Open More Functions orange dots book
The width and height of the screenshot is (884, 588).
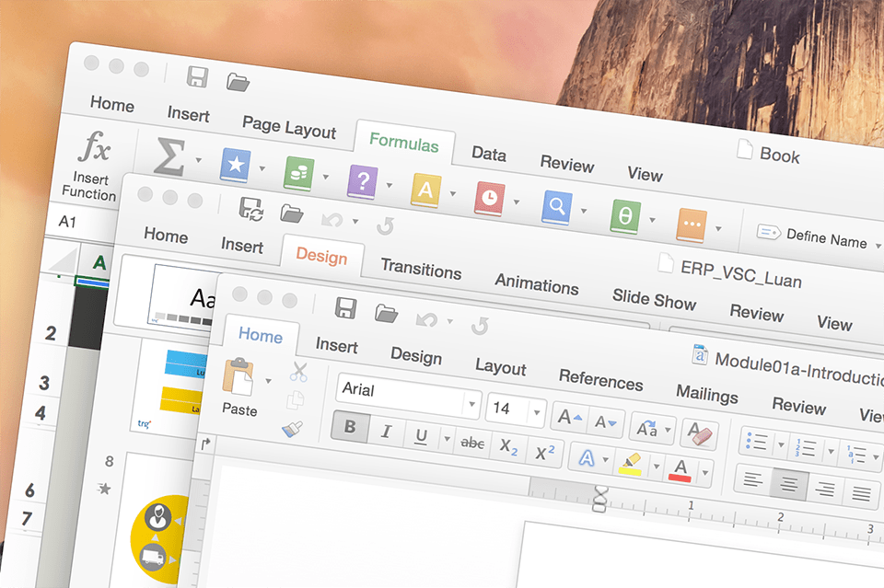[x=692, y=225]
